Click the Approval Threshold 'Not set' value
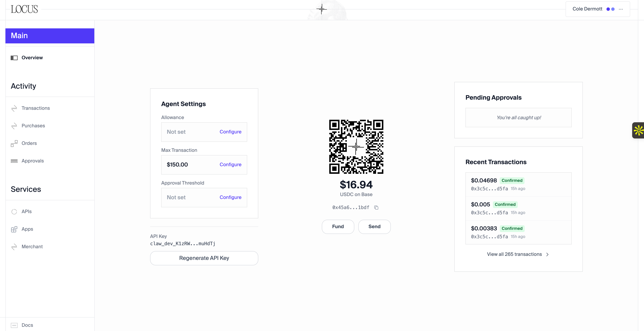Viewport: 644px width, 331px height. [x=176, y=197]
